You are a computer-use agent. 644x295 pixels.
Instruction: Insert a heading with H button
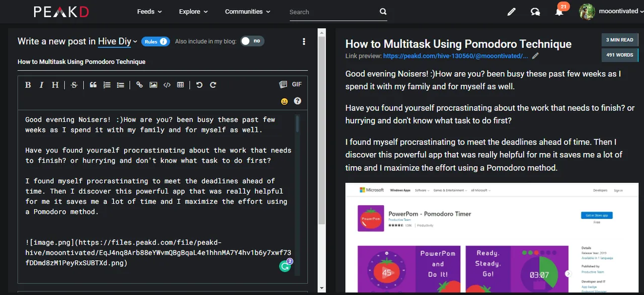(x=55, y=85)
